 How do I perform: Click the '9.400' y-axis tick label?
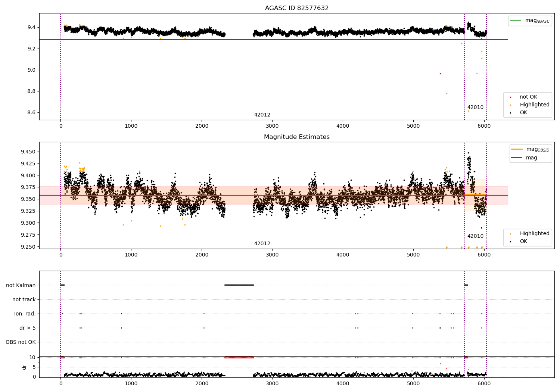point(28,175)
